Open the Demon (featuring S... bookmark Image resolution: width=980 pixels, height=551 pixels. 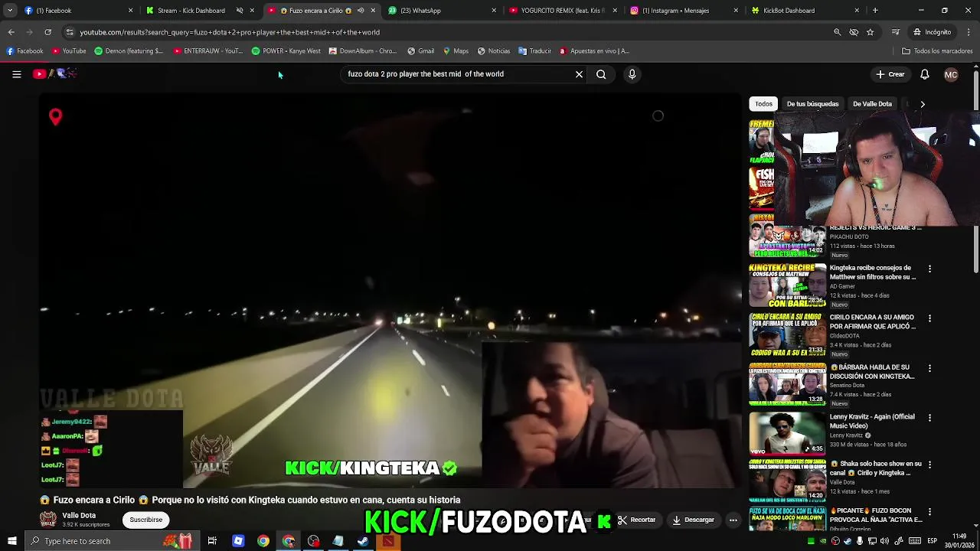click(129, 51)
